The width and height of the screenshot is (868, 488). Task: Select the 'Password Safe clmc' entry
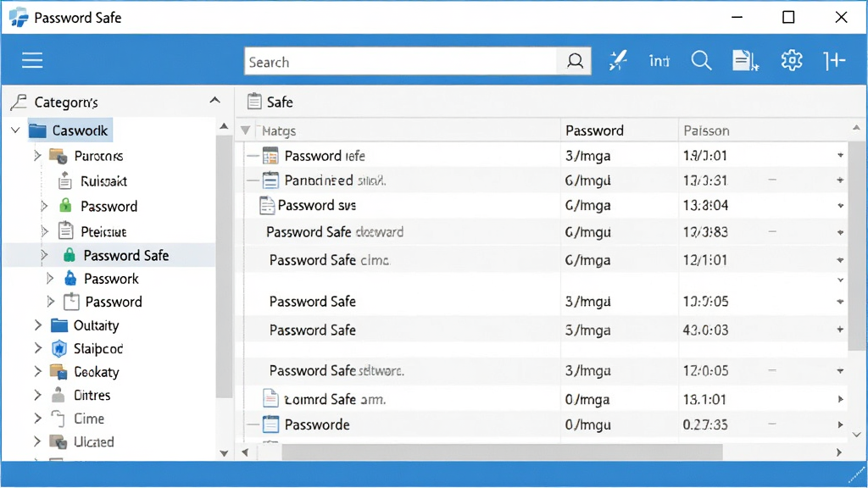coord(330,260)
